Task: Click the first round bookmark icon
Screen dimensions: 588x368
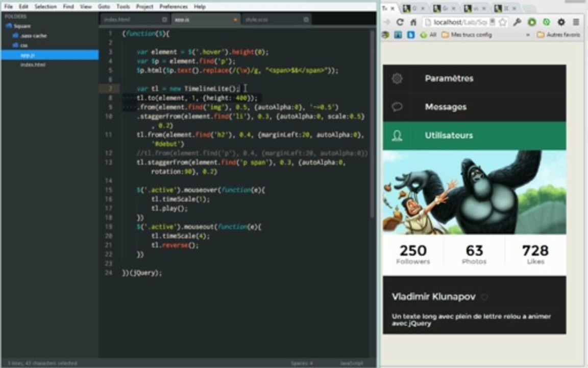Action: [x=385, y=35]
